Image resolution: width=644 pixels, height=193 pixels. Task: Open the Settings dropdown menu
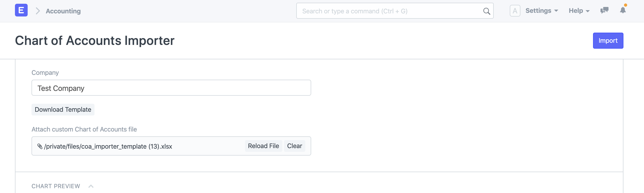coord(542,11)
